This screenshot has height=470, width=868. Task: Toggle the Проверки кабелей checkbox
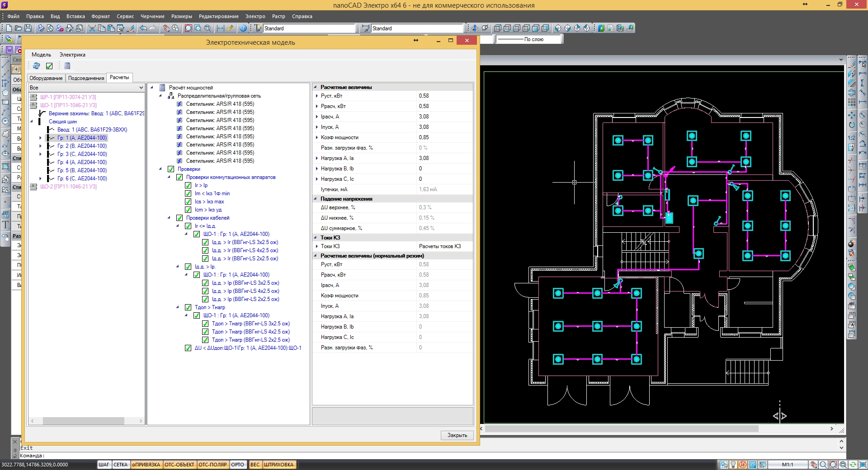click(179, 218)
